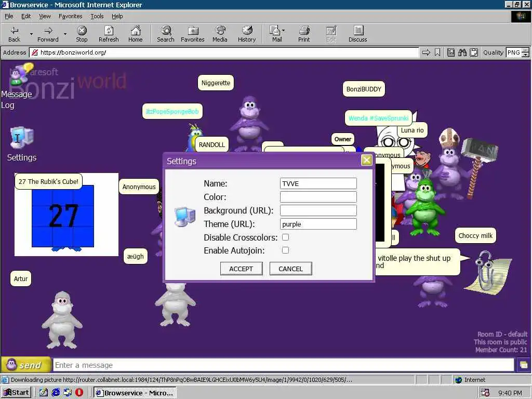Screen dimensions: 532x399
Task: Click the Choccy milk name label
Action: tap(475, 235)
